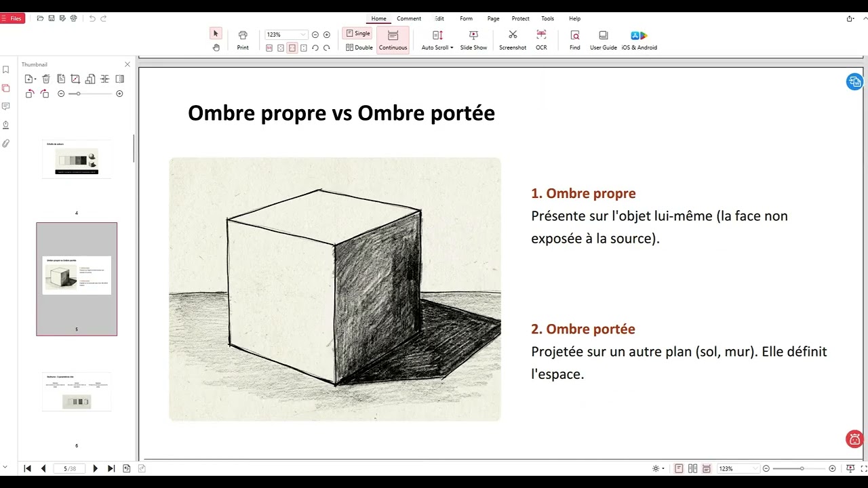Click the Actual Size view icon
Viewport: 868px width, 488px height.
click(x=269, y=48)
